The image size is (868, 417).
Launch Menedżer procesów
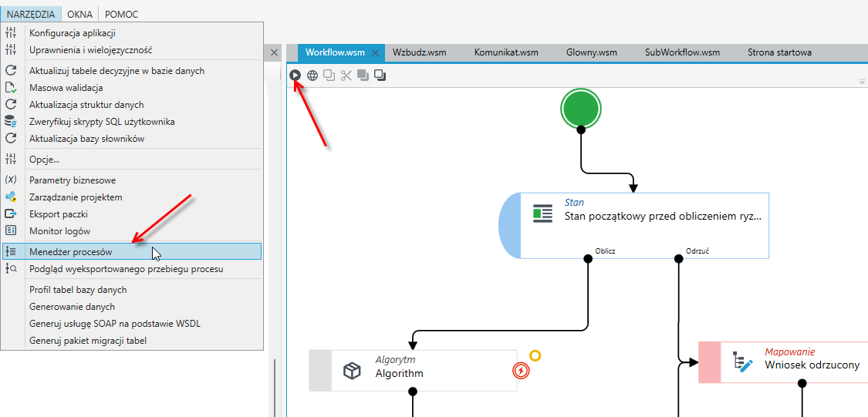[132, 251]
